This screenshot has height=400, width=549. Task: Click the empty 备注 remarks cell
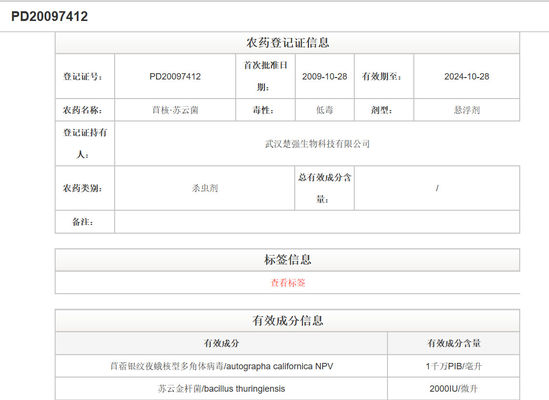click(317, 222)
